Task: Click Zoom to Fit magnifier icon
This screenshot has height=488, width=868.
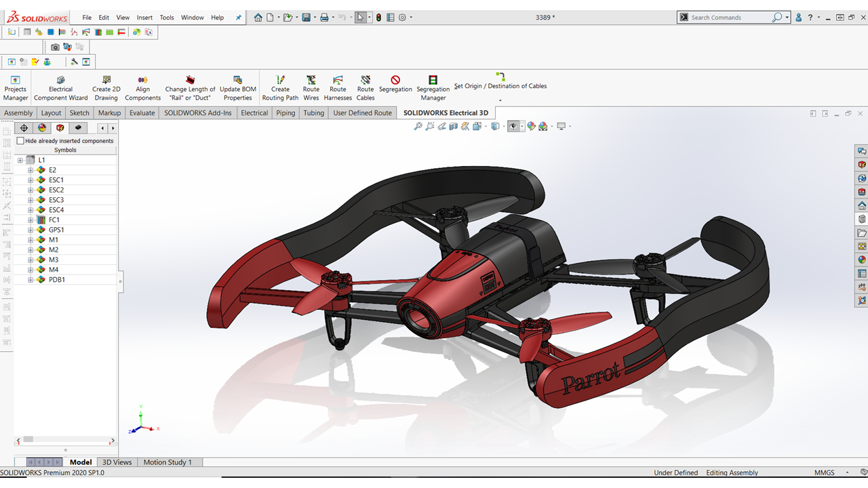Action: [x=418, y=126]
